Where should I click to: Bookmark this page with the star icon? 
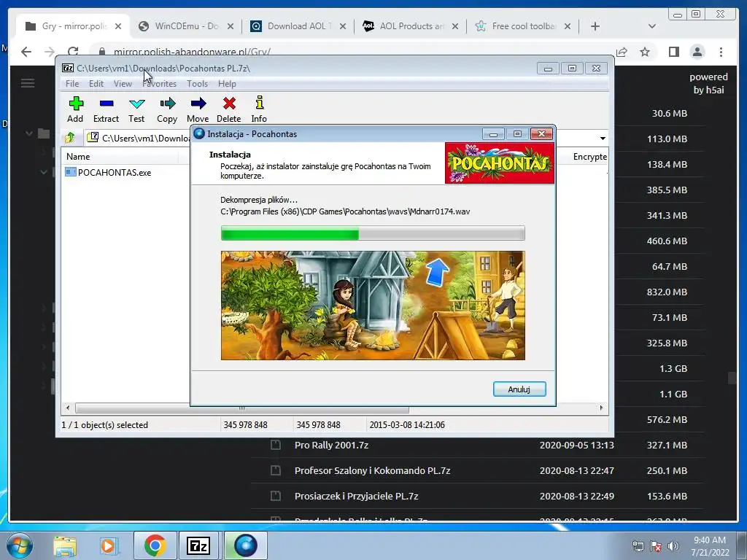[645, 52]
